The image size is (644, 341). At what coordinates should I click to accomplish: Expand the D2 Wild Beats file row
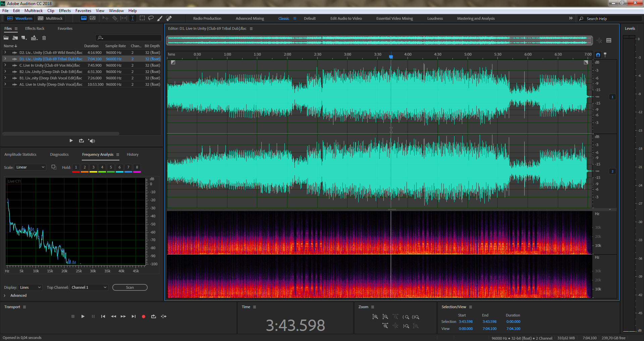point(5,53)
